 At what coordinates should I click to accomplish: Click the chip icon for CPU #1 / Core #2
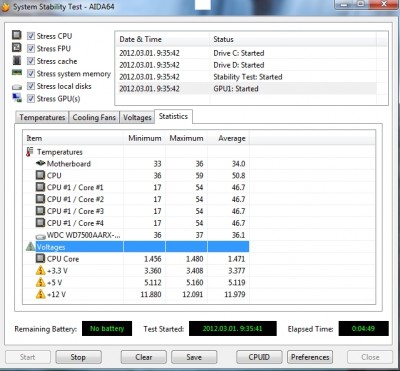pyautogui.click(x=40, y=199)
